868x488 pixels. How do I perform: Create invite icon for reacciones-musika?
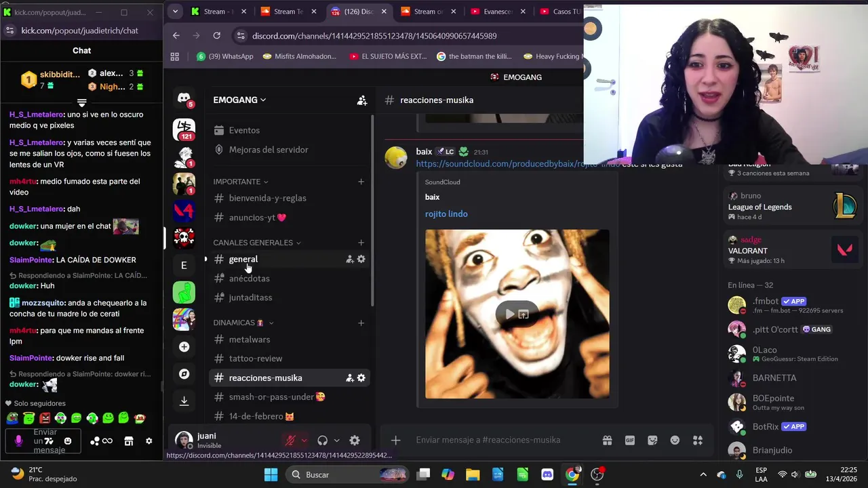tap(350, 378)
